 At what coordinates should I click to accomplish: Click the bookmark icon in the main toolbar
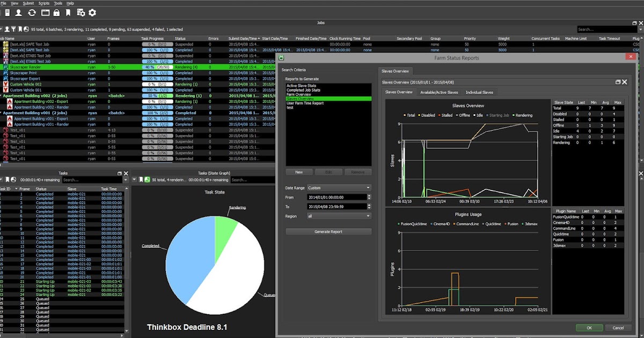[68, 12]
